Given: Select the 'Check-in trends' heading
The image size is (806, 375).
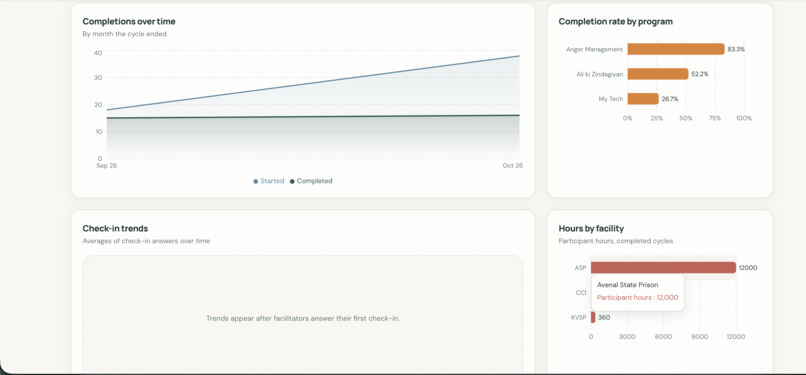Looking at the screenshot, I should pyautogui.click(x=115, y=229).
